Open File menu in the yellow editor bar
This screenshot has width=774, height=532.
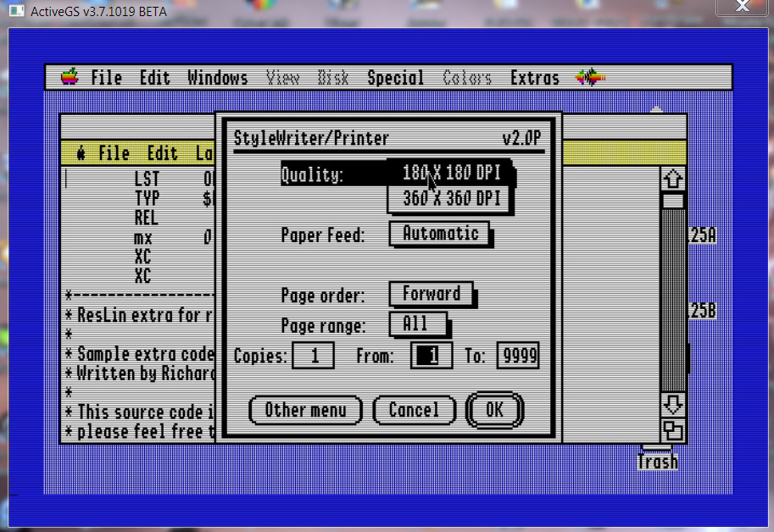pyautogui.click(x=114, y=153)
